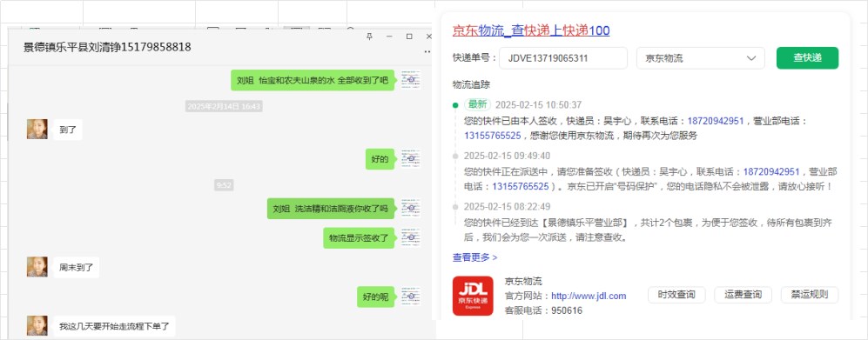This screenshot has width=868, height=340.
Task: Click contact avatar beside '我这几天要开始走流程下单了'
Action: click(37, 325)
